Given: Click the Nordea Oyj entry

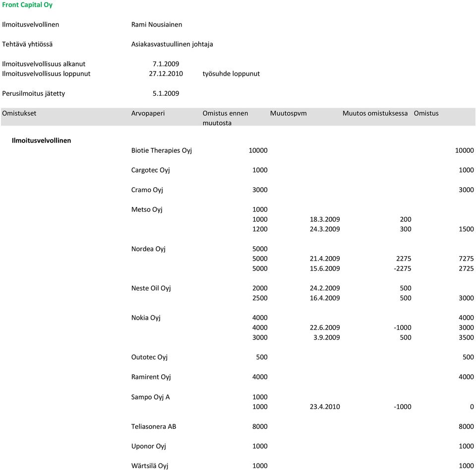Looking at the screenshot, I should click(148, 249).
